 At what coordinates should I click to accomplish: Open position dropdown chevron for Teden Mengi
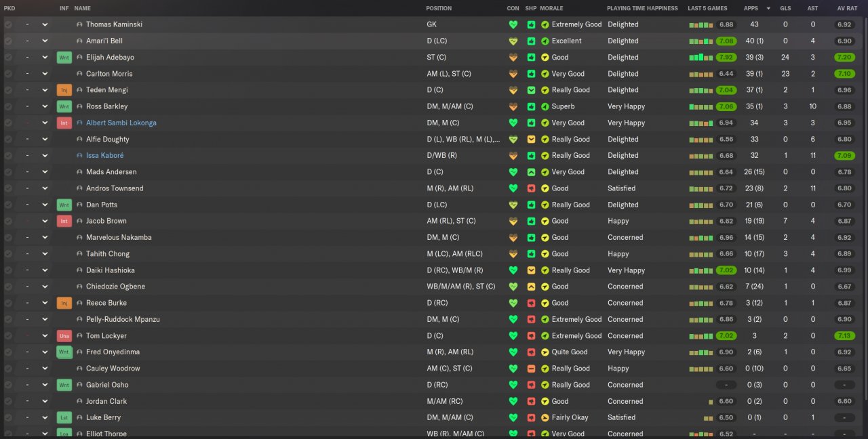coord(45,90)
